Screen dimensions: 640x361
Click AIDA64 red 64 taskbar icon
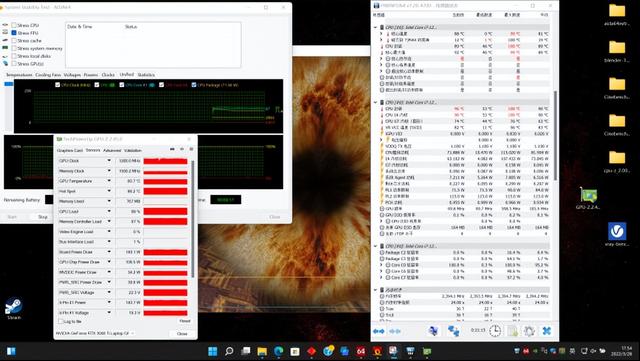(x=360, y=351)
